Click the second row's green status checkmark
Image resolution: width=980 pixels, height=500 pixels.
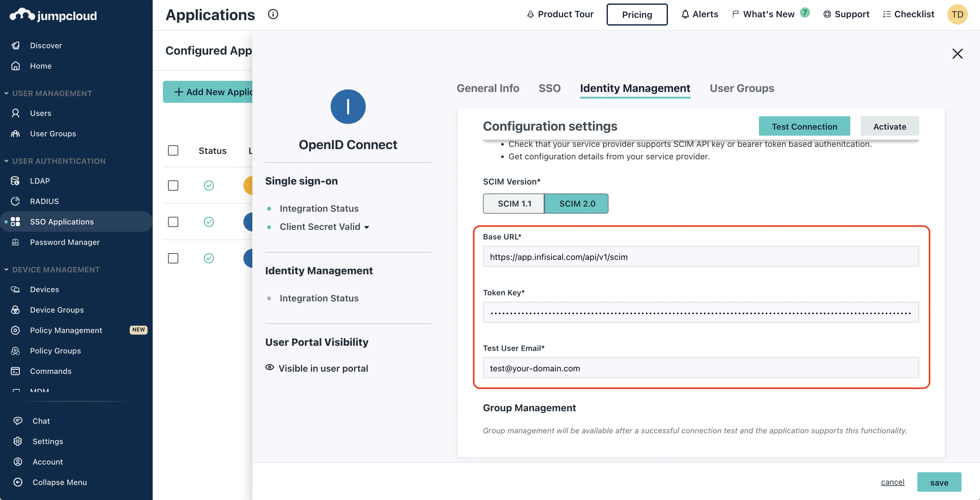209,222
